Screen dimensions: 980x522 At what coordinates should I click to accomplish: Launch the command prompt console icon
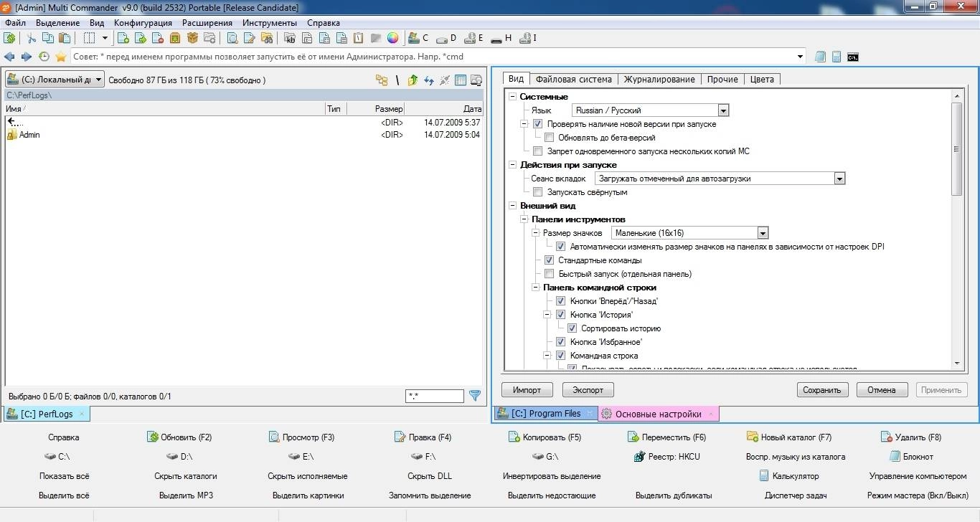tap(853, 57)
